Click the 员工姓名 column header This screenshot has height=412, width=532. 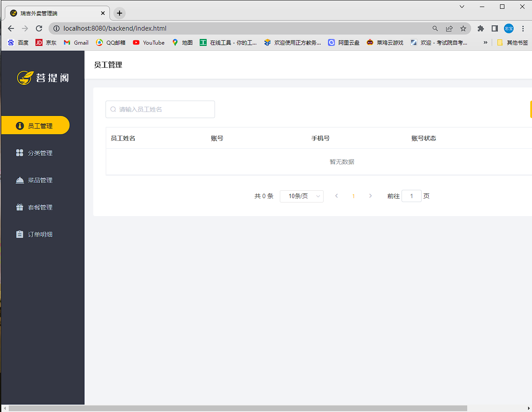click(x=123, y=138)
